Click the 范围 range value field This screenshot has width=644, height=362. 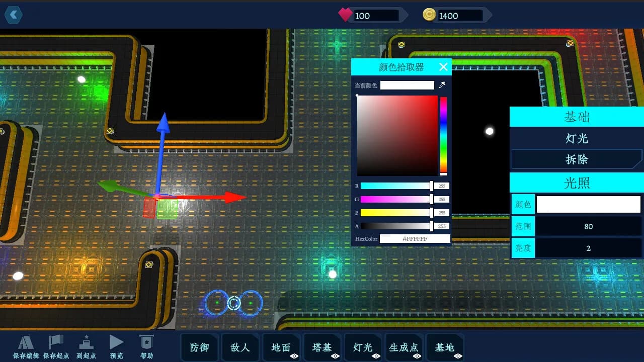coord(588,226)
